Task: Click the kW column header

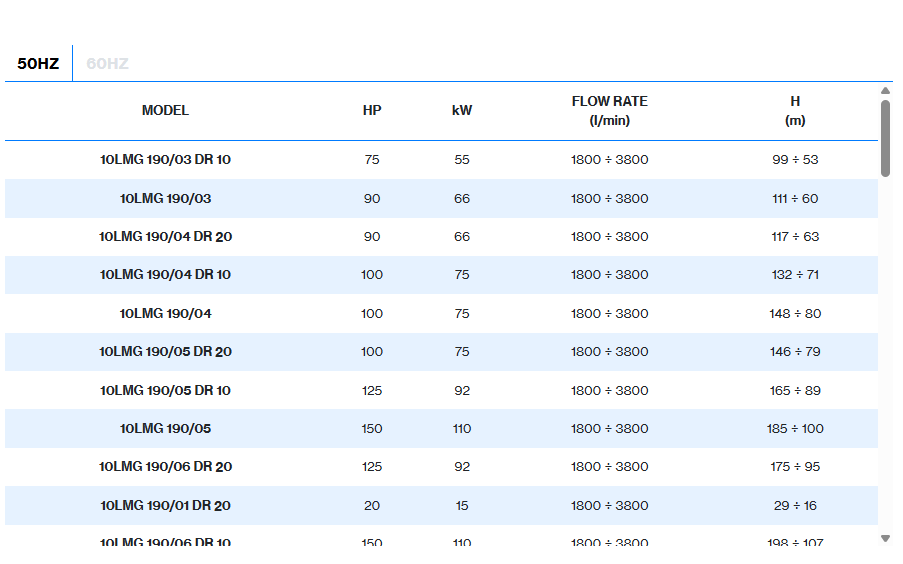Action: click(461, 111)
